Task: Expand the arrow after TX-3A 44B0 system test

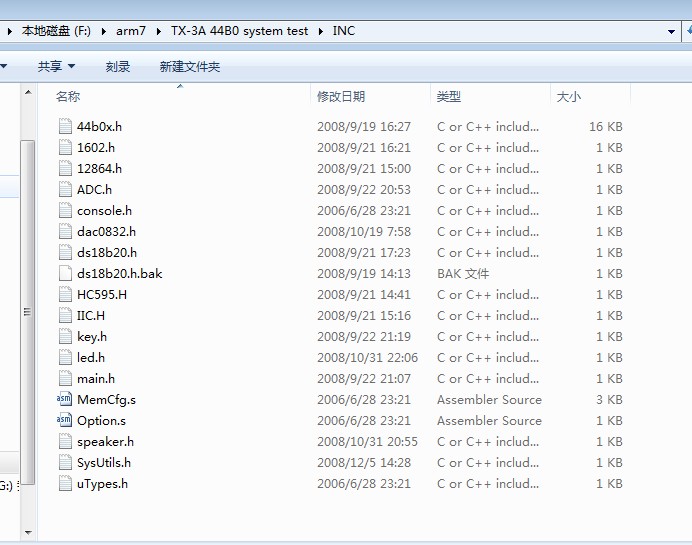Action: (x=320, y=31)
